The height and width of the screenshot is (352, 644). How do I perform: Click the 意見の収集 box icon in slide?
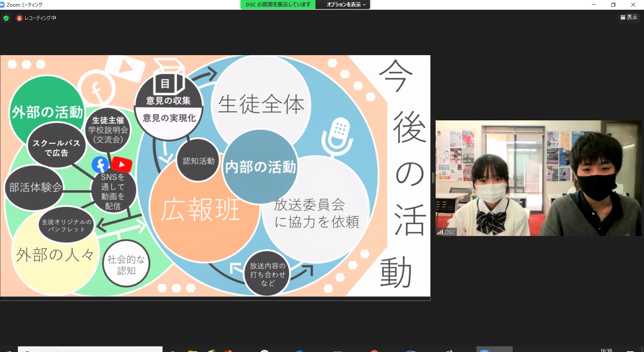click(169, 77)
